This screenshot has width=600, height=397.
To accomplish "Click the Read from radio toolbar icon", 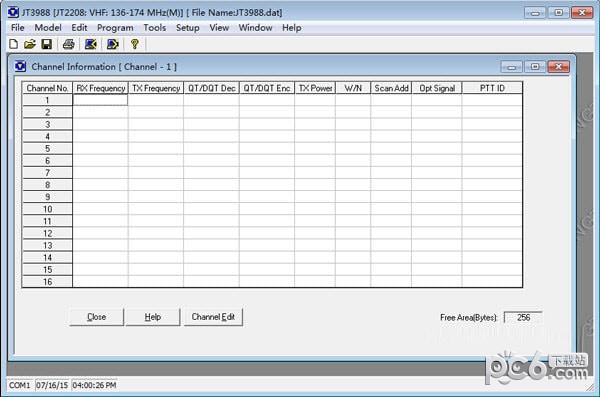I will pos(91,44).
